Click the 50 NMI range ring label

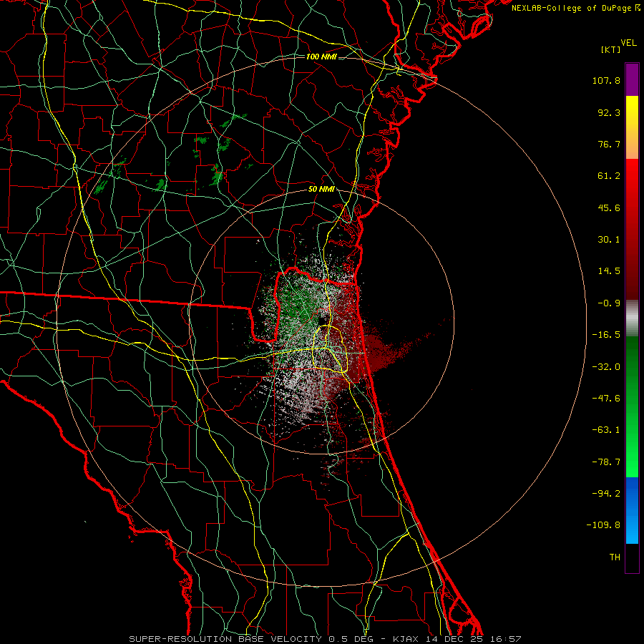point(321,190)
